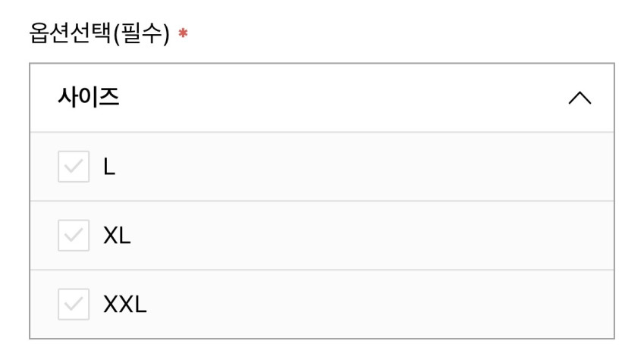This screenshot has height=347, width=644.
Task: Select the XL option label
Action: [x=117, y=236]
